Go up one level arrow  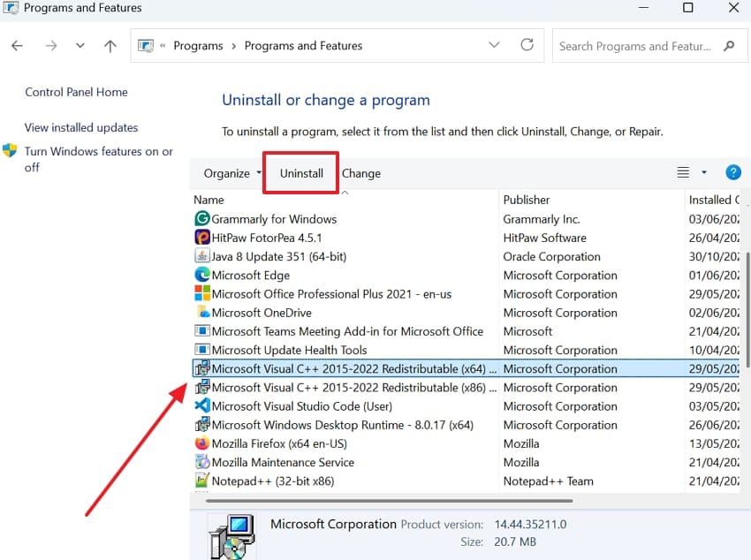[110, 46]
